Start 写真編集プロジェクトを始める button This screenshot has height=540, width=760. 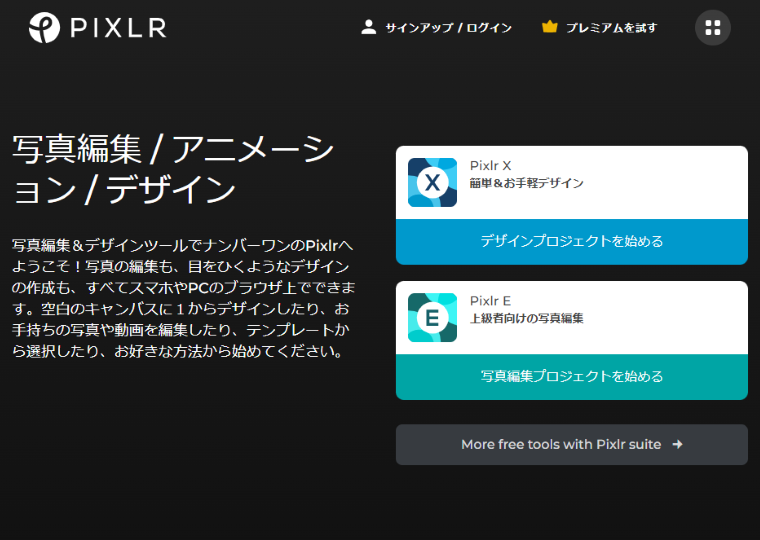coord(572,377)
